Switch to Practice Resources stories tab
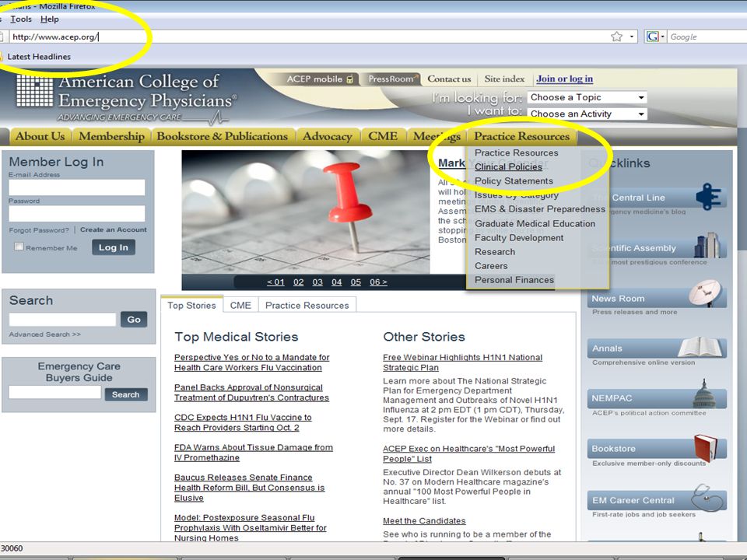Screen dimensions: 747x560 tap(307, 305)
